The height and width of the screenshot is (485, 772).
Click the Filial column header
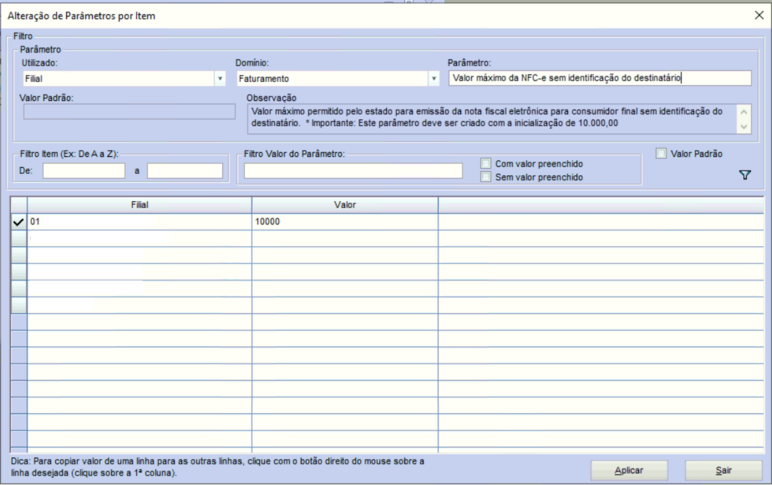139,205
